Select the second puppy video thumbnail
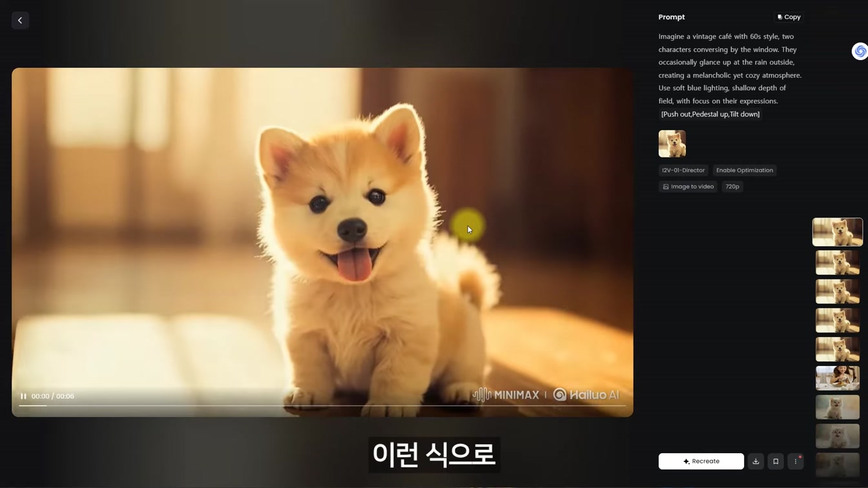 click(x=837, y=263)
